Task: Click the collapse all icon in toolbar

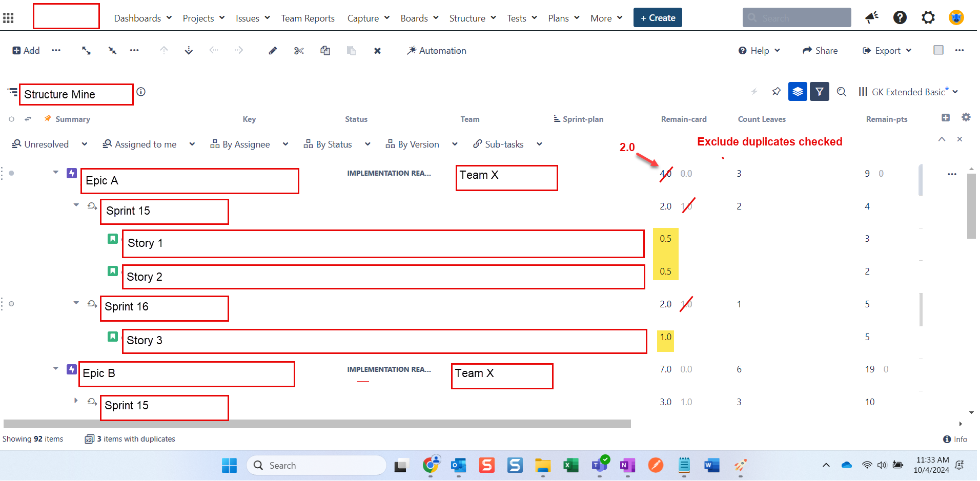Action: pyautogui.click(x=112, y=50)
